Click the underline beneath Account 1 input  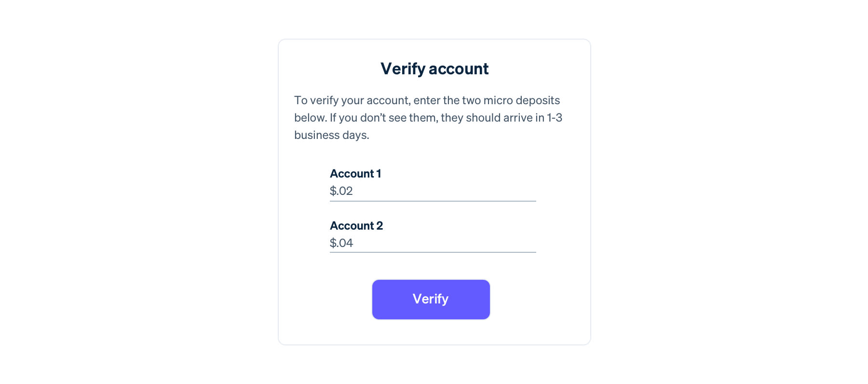tap(433, 201)
